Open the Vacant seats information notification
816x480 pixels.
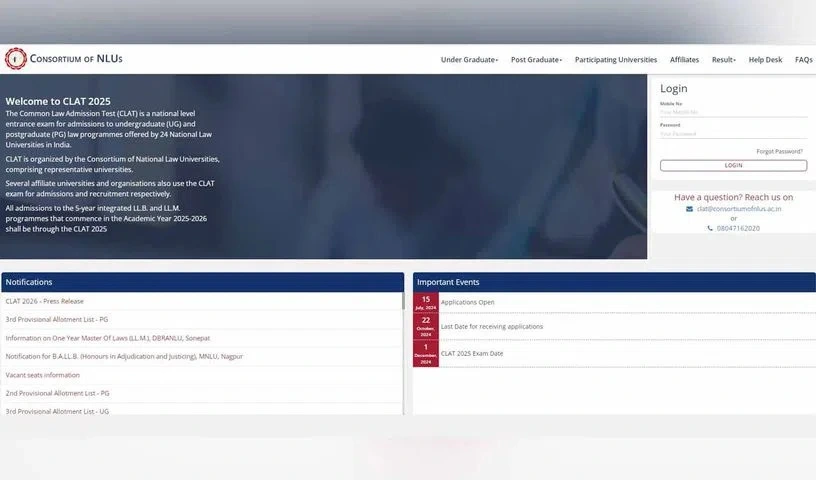pyautogui.click(x=43, y=375)
